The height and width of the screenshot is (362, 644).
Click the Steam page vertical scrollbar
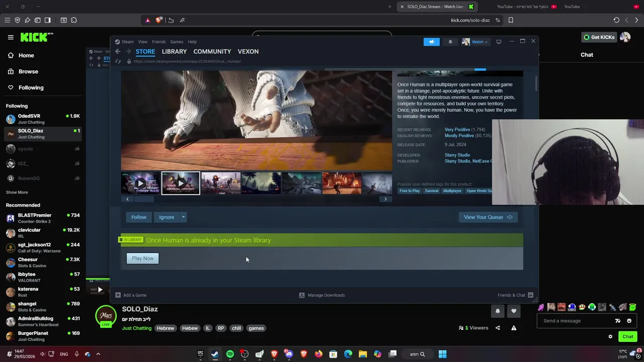[x=536, y=83]
